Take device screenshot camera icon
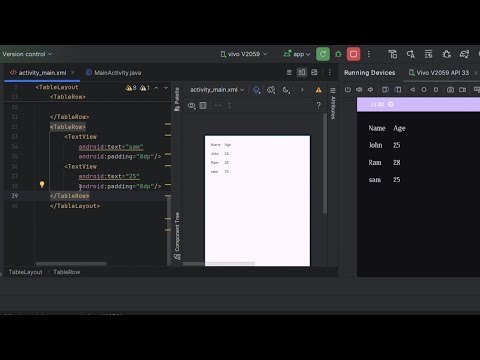This screenshot has width=480, height=360. pyautogui.click(x=450, y=90)
